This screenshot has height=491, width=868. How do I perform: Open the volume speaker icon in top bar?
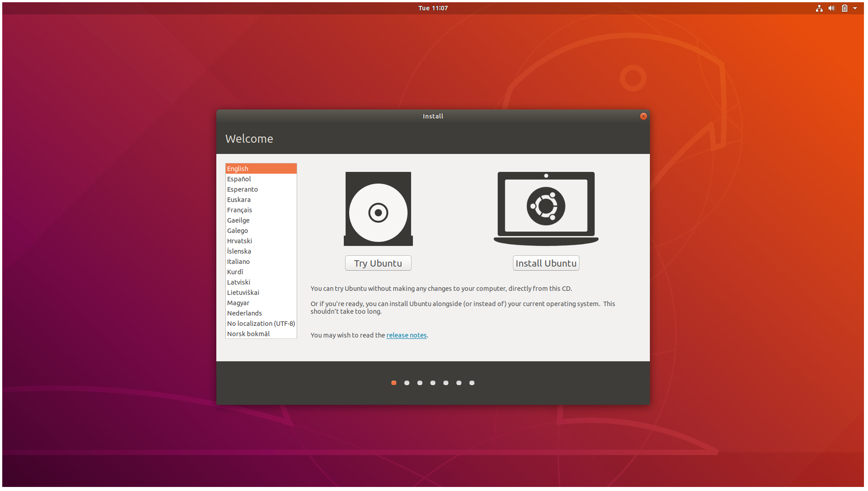(x=832, y=8)
